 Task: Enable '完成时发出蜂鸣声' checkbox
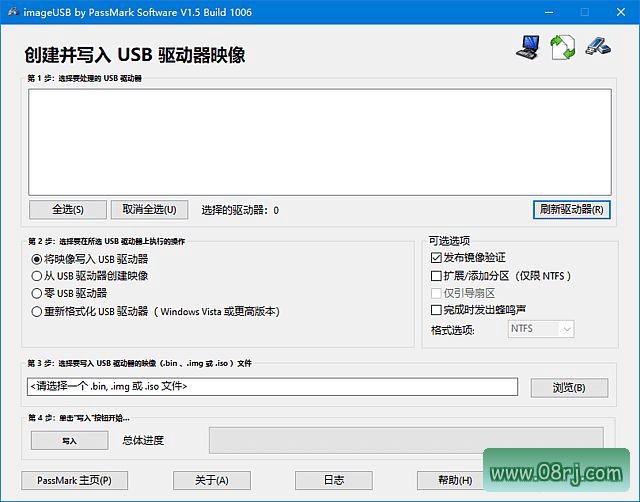click(436, 310)
